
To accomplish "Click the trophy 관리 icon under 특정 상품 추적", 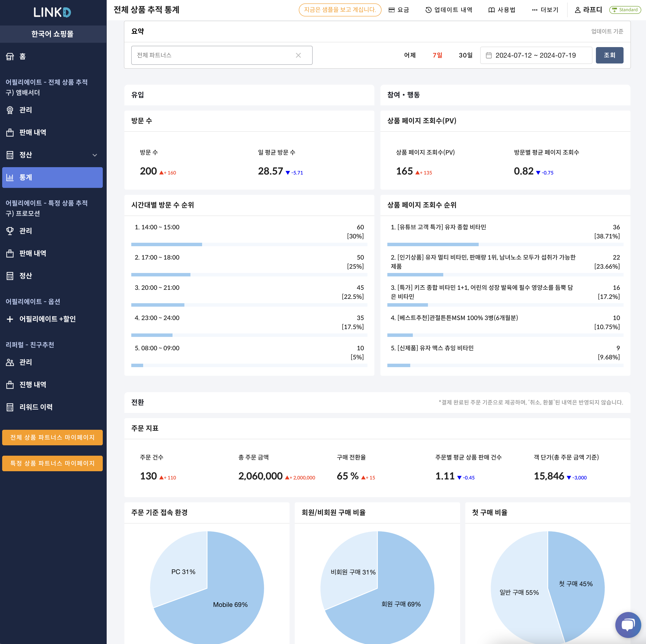I will [10, 231].
